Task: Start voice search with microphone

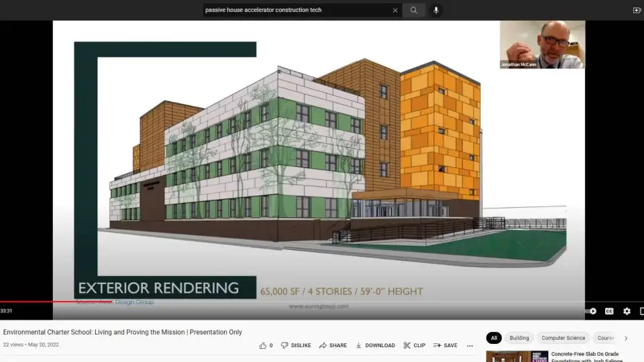Action: [x=436, y=10]
